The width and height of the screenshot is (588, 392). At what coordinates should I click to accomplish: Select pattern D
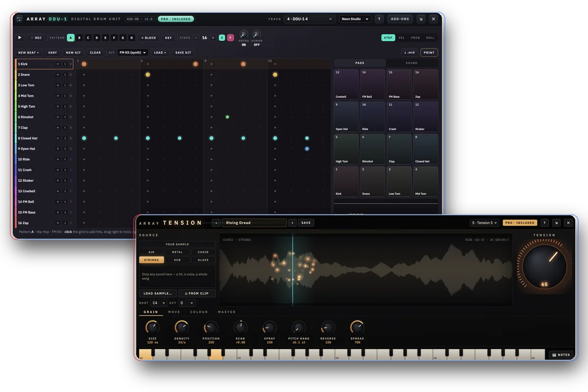pyautogui.click(x=97, y=38)
